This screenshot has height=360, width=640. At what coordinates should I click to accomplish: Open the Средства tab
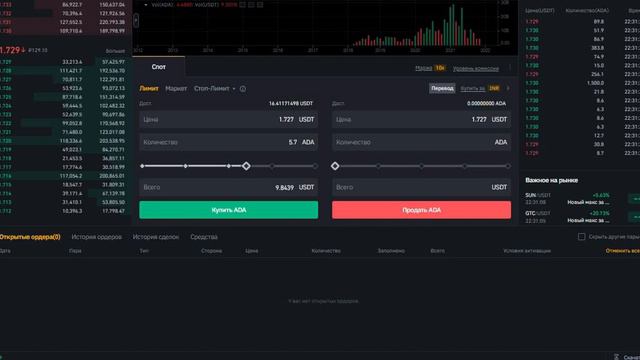click(x=204, y=237)
